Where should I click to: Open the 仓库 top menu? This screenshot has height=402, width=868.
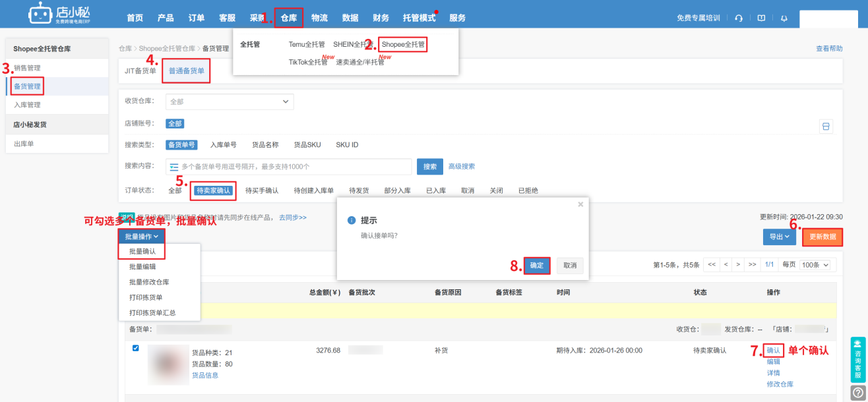(289, 18)
